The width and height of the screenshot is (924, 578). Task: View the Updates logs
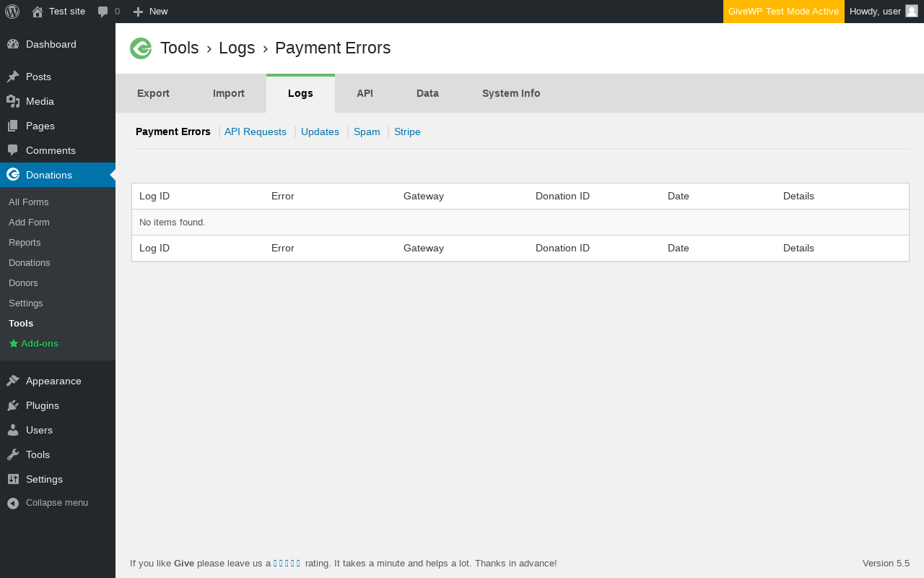tap(320, 131)
